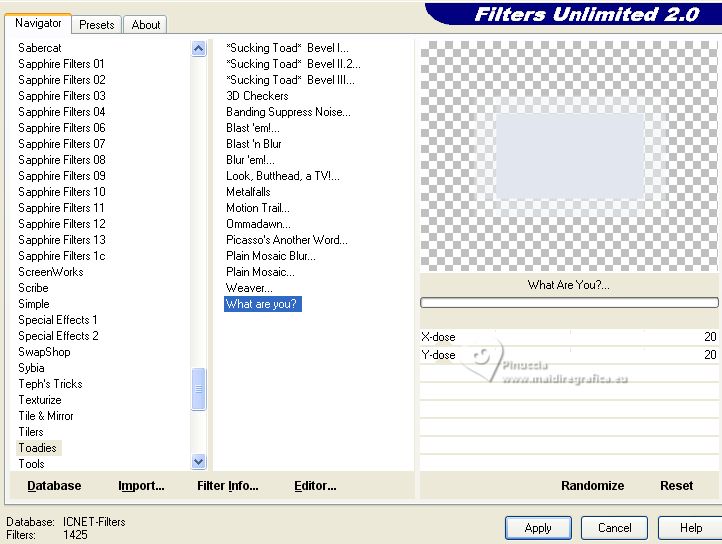
Task: Select Sapphire Filters 02
Action: 62,80
